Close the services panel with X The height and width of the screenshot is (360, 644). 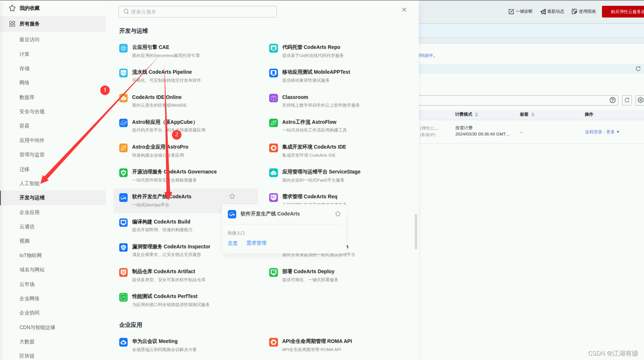click(404, 10)
